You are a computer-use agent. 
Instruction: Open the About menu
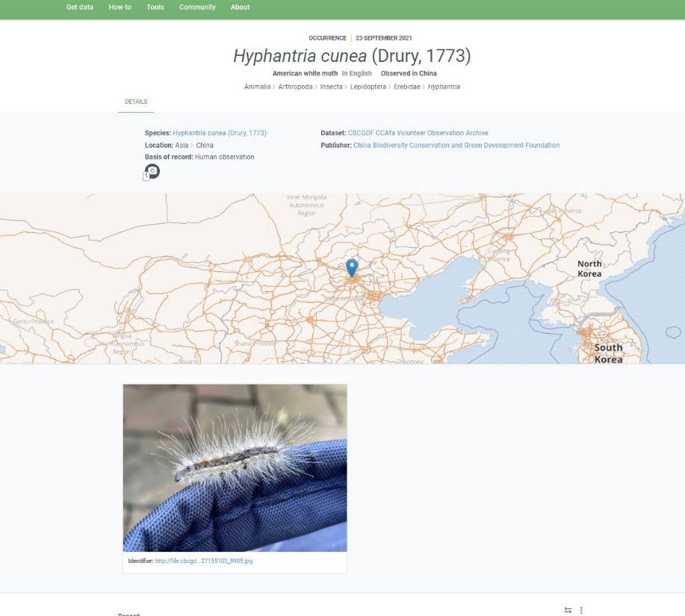point(241,7)
